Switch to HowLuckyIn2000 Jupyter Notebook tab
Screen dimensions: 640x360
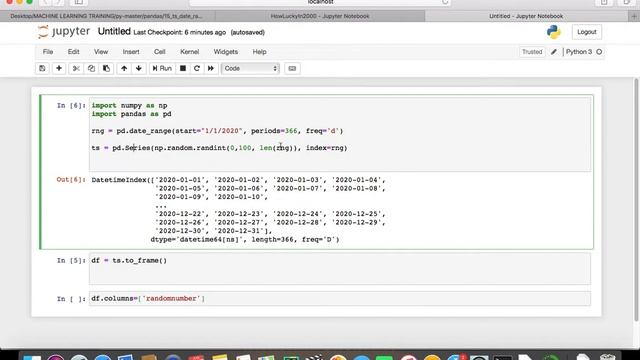coord(320,16)
